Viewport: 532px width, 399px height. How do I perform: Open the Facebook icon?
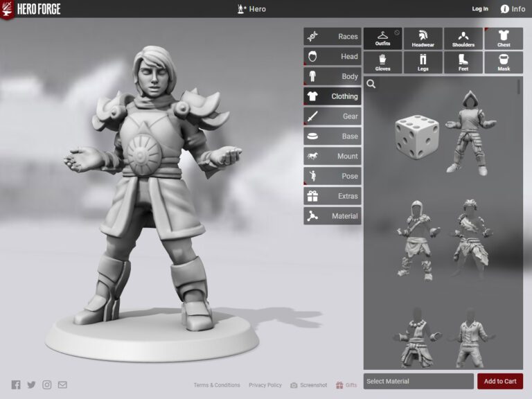[16, 384]
